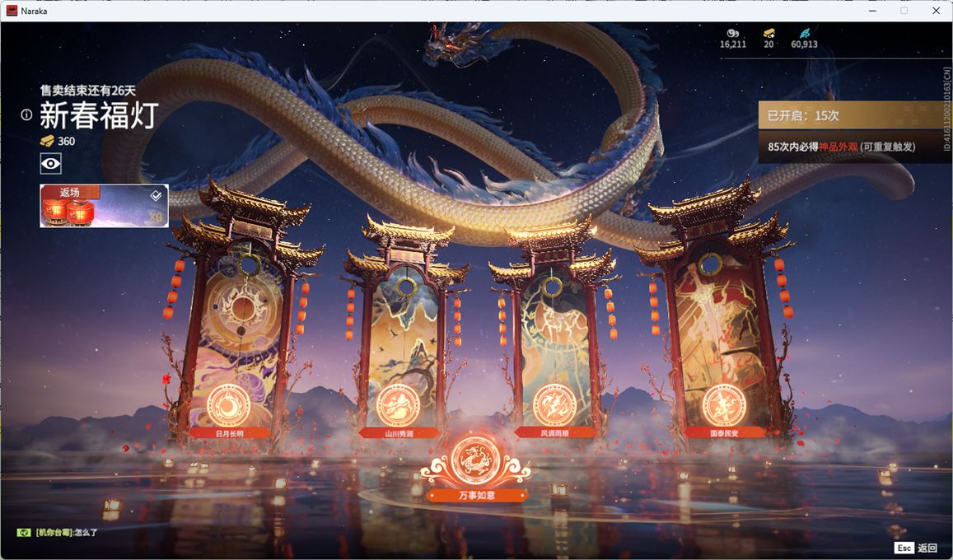Screen dimensions: 953x560
Task: Select the 日月长明 emblem
Action: pyautogui.click(x=228, y=406)
